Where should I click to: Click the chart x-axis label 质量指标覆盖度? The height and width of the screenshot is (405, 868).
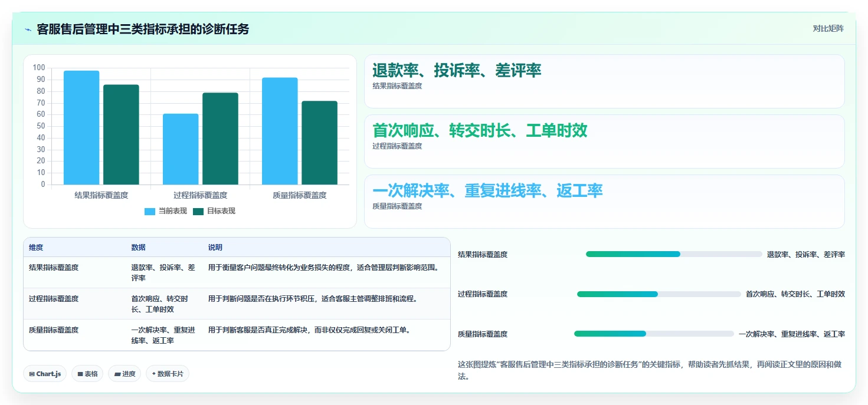(300, 195)
